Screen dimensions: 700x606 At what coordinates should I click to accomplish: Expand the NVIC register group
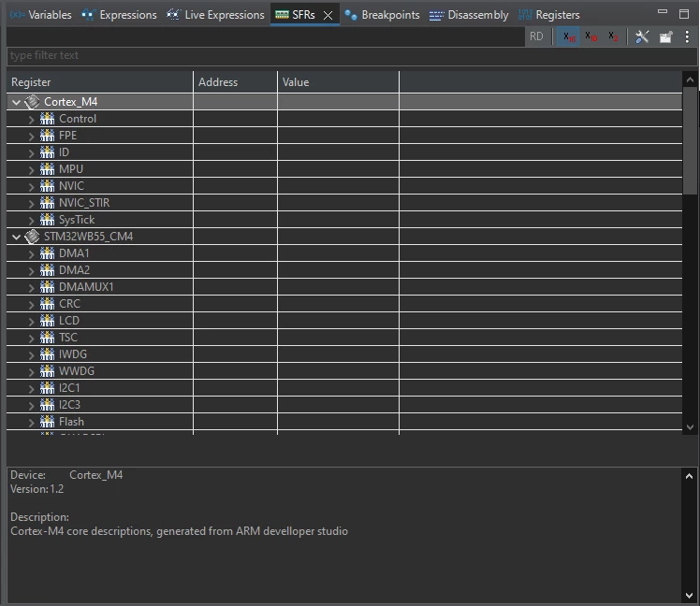tap(31, 186)
